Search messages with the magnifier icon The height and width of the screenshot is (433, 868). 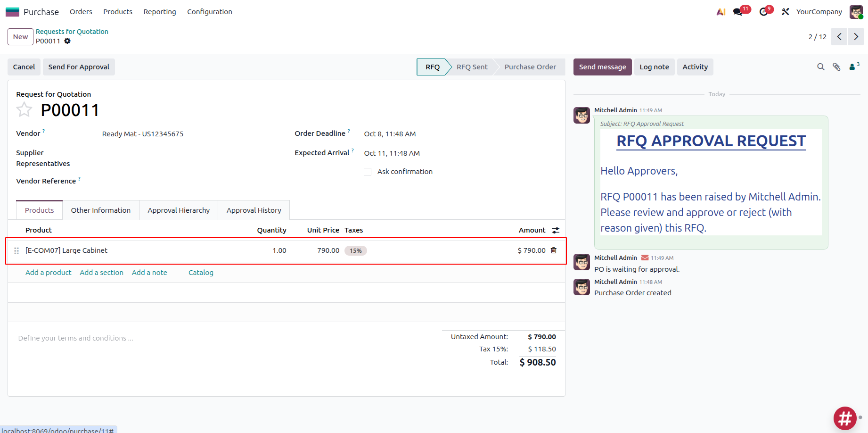(821, 67)
